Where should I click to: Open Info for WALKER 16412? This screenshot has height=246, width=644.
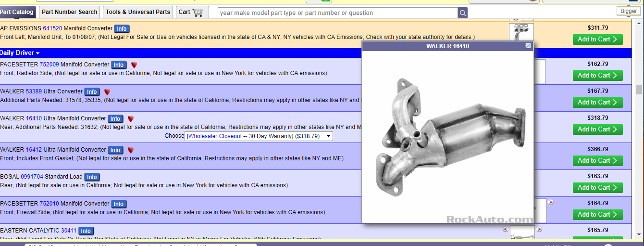115,150
